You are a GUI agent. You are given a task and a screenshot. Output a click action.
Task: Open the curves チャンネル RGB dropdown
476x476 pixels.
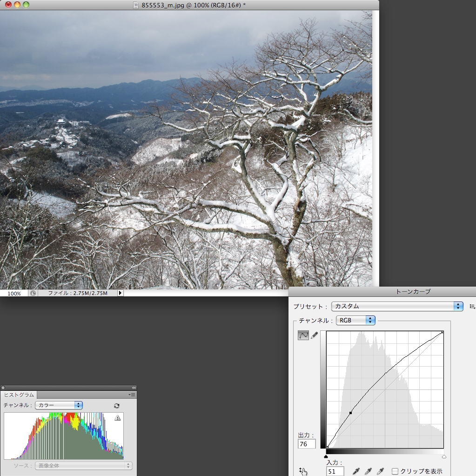356,320
